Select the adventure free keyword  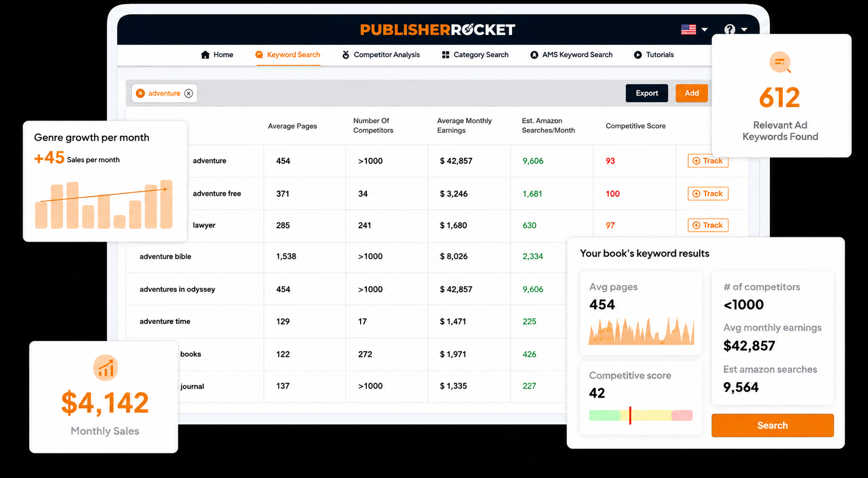click(x=217, y=194)
